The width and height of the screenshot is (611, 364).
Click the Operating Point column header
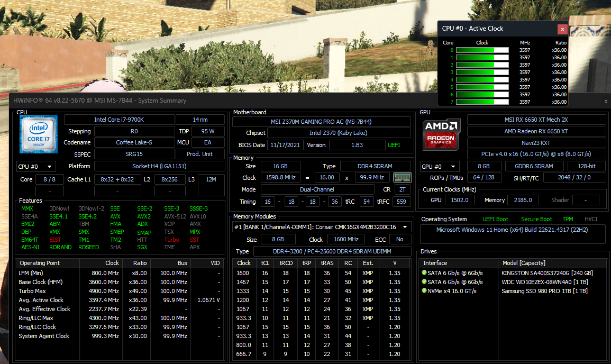tap(48, 263)
